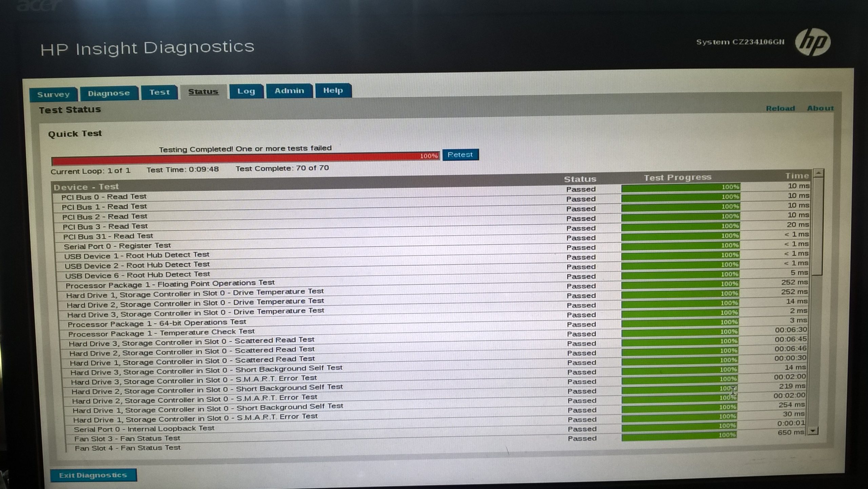Viewport: 868px width, 489px height.
Task: Click the Reload link
Action: [780, 108]
